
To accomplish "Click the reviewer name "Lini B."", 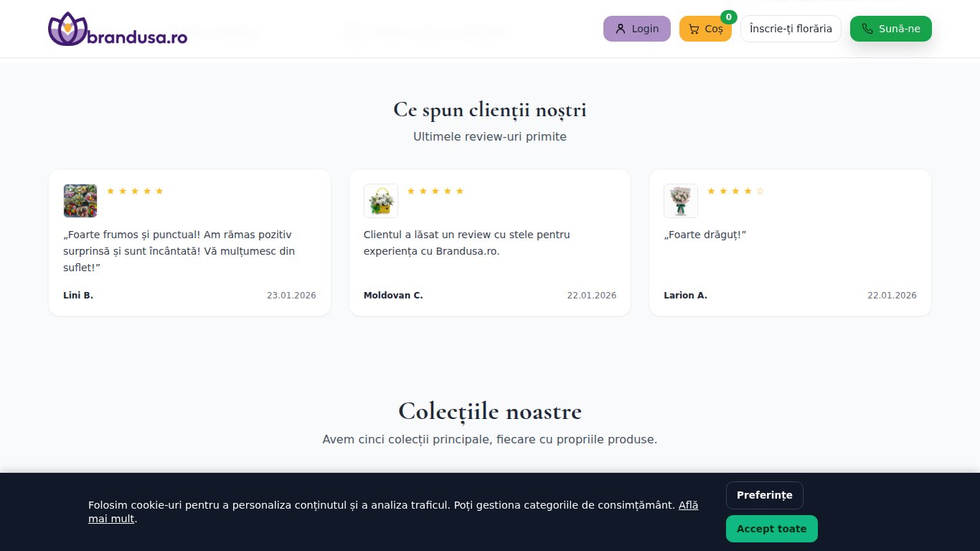I will [77, 295].
